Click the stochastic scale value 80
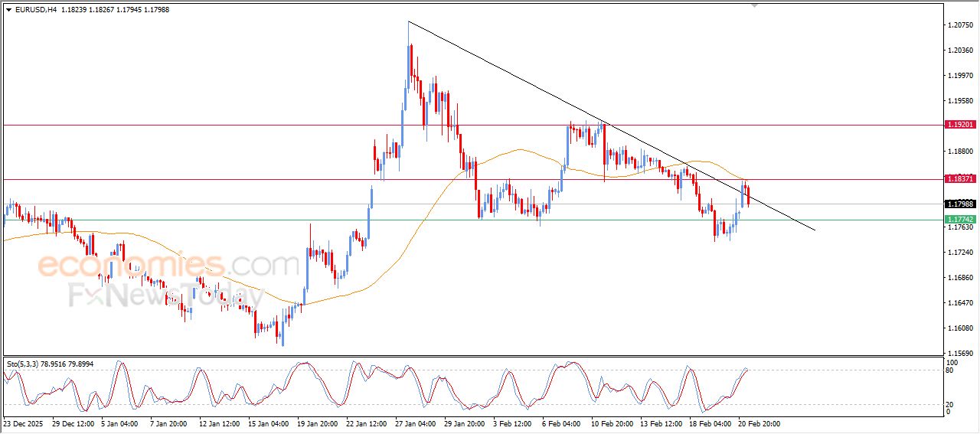Viewport: 980px width, 434px height. pyautogui.click(x=950, y=370)
